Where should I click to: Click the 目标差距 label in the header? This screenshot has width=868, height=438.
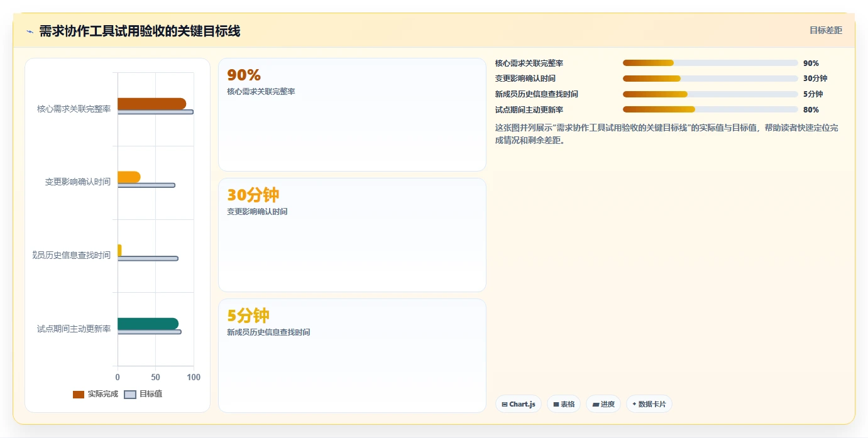coord(825,30)
